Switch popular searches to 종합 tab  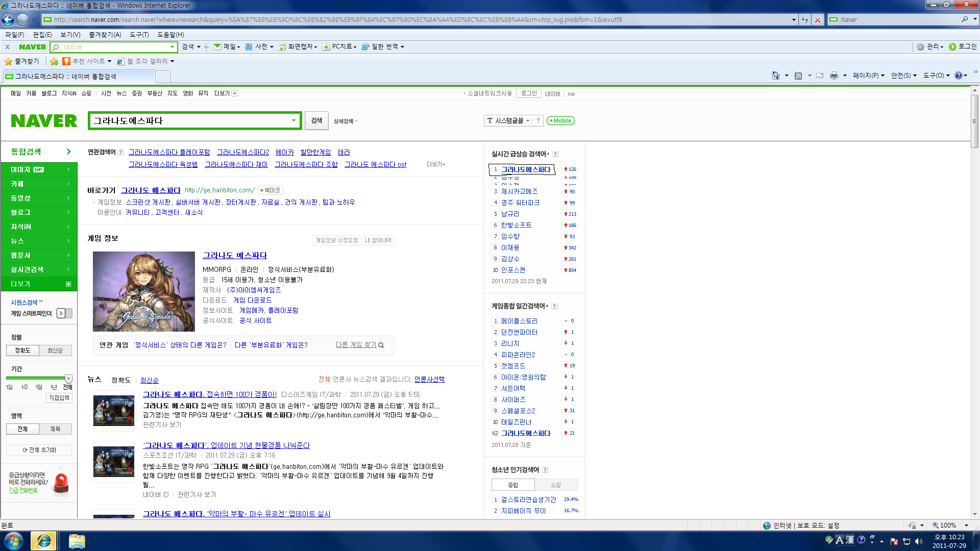point(513,485)
